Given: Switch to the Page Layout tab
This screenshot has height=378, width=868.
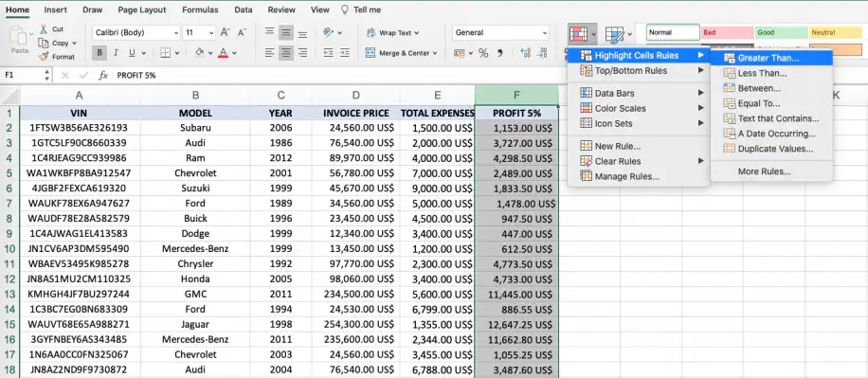Looking at the screenshot, I should [x=142, y=10].
